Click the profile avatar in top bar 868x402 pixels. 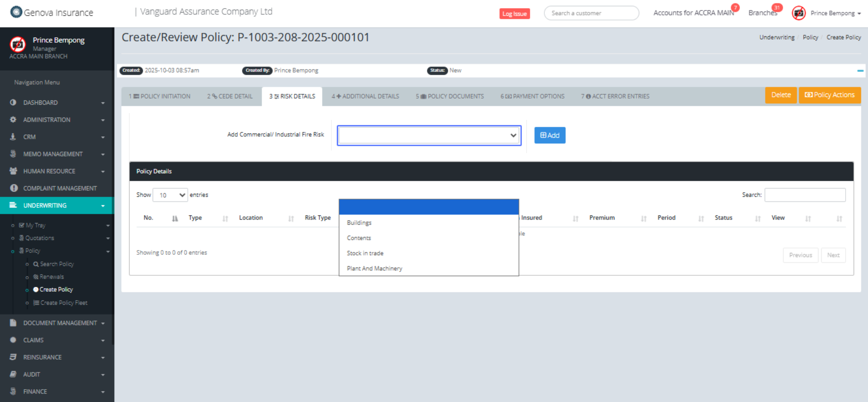coord(798,13)
